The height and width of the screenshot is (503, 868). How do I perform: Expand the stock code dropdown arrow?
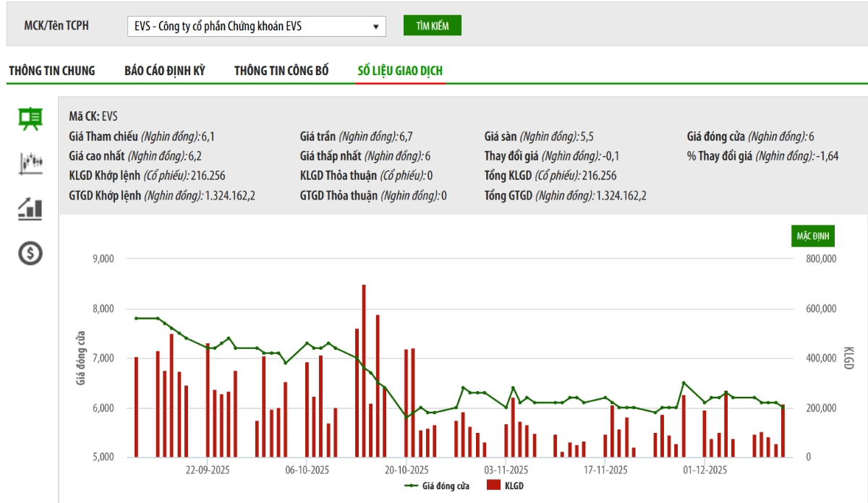[375, 27]
